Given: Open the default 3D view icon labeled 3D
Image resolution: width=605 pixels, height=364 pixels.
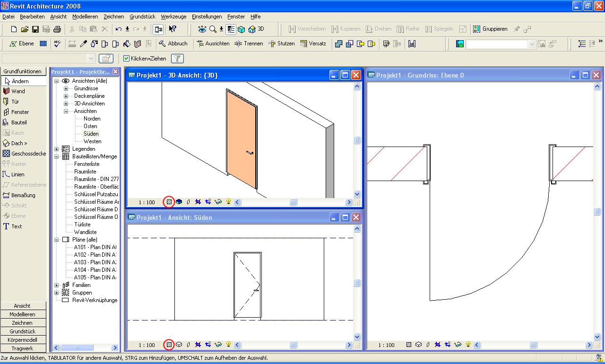Looking at the screenshot, I should [256, 29].
